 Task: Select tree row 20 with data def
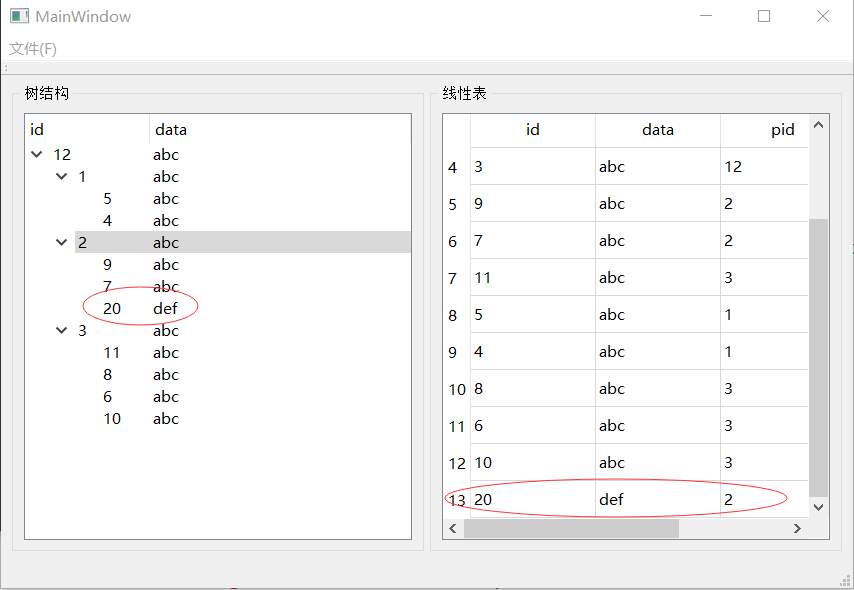[x=218, y=309]
